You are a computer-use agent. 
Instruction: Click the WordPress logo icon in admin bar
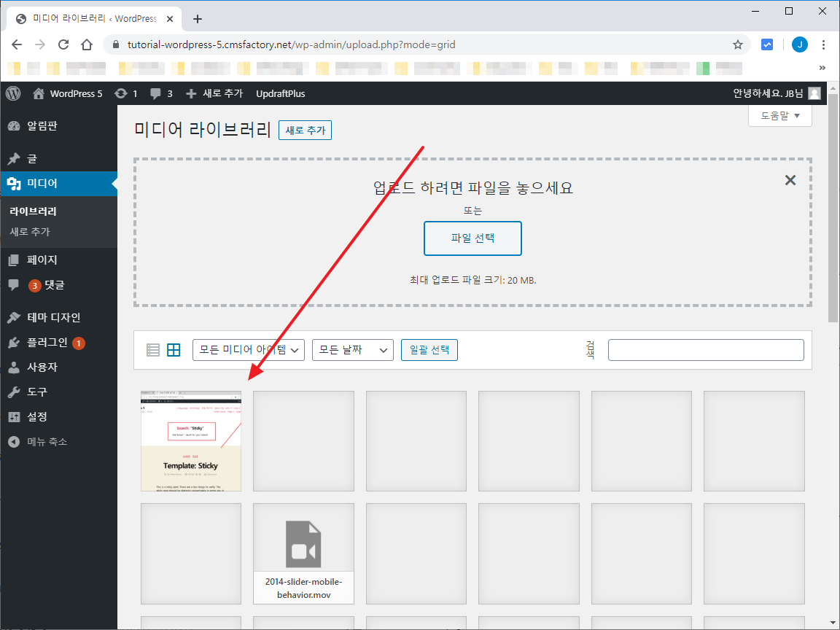(13, 93)
